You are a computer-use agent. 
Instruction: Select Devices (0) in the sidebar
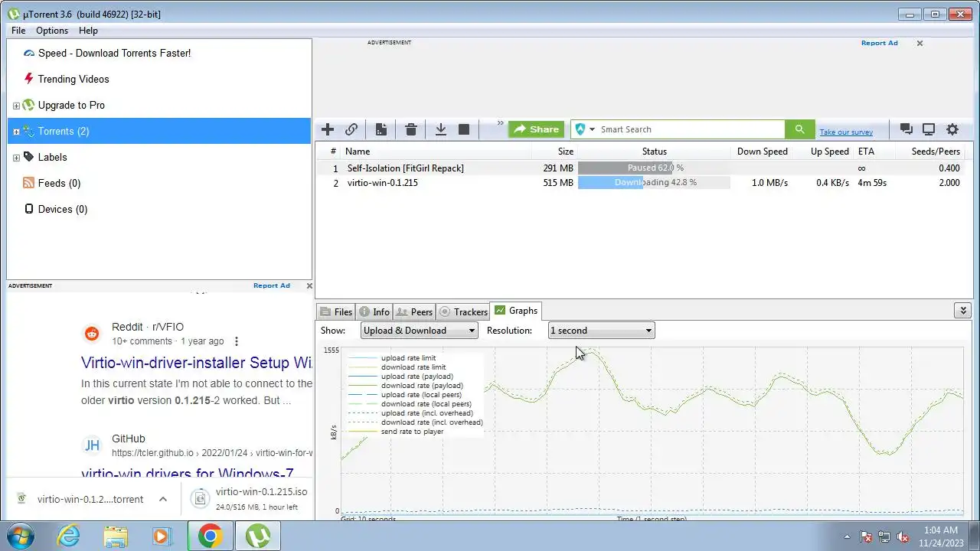tap(62, 209)
